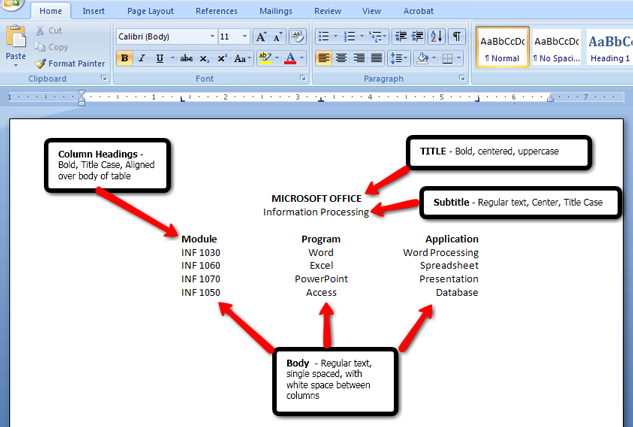The width and height of the screenshot is (633, 427).
Task: Justify the paragraph text
Action: [x=376, y=59]
